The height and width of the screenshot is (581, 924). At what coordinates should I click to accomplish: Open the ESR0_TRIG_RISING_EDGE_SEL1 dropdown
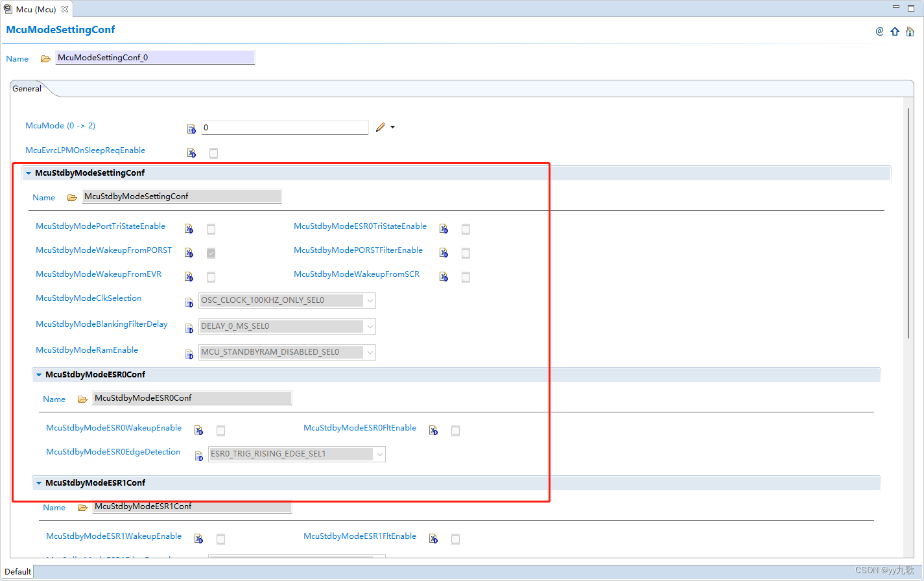[x=297, y=454]
